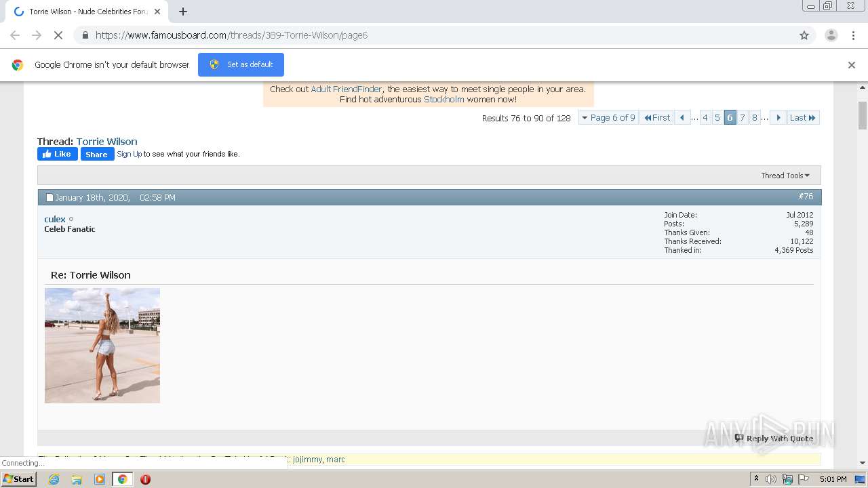868x488 pixels.
Task: Select the Torrie Wilson browser tab
Action: (87, 12)
